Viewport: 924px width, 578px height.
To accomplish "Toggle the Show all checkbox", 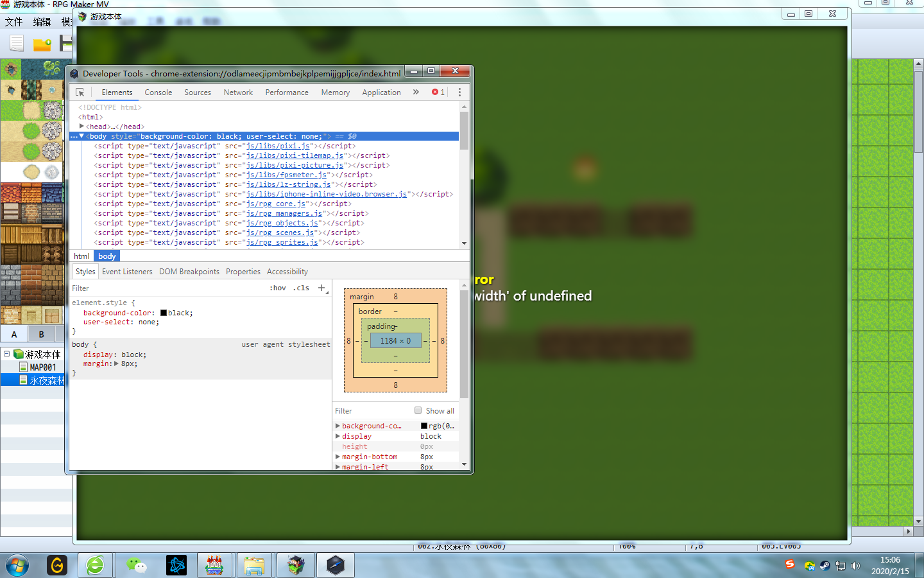I will [418, 410].
